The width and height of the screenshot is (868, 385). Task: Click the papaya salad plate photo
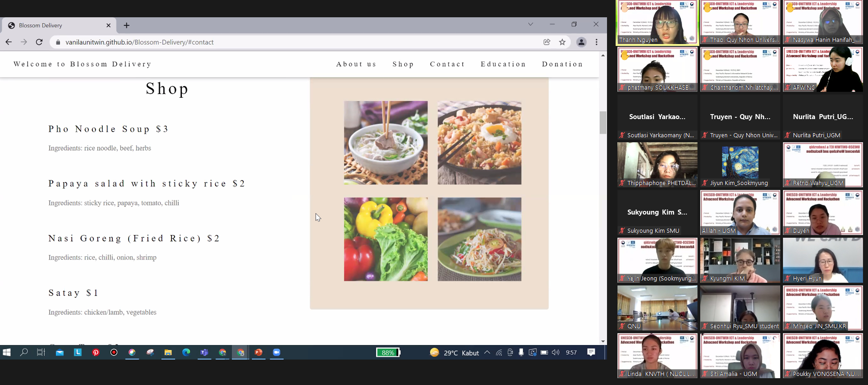(x=479, y=239)
